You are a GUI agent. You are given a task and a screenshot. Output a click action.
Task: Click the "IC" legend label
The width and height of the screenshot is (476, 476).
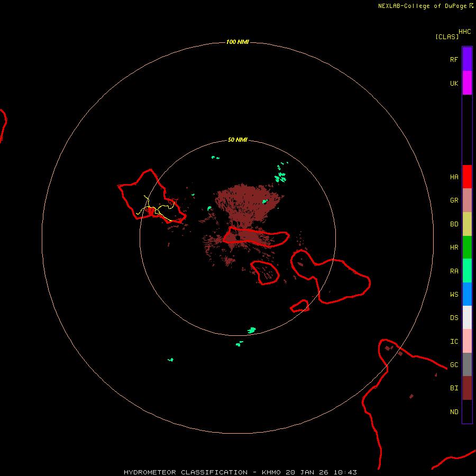point(454,342)
